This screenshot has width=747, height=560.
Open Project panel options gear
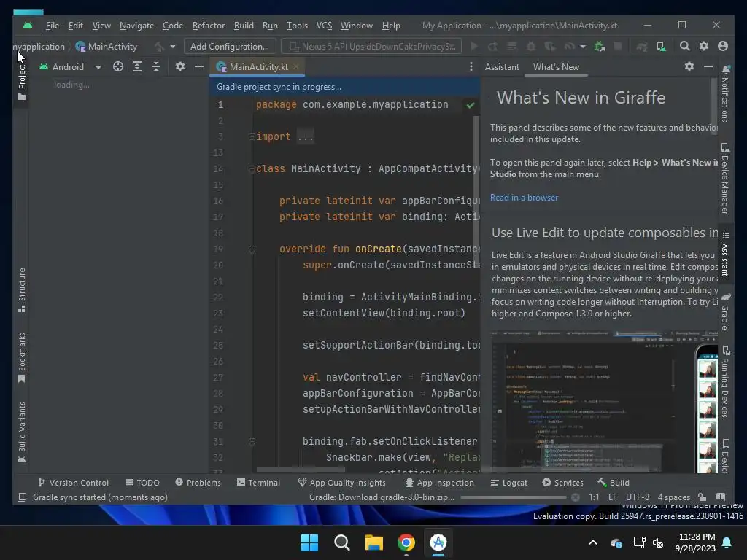tap(179, 66)
